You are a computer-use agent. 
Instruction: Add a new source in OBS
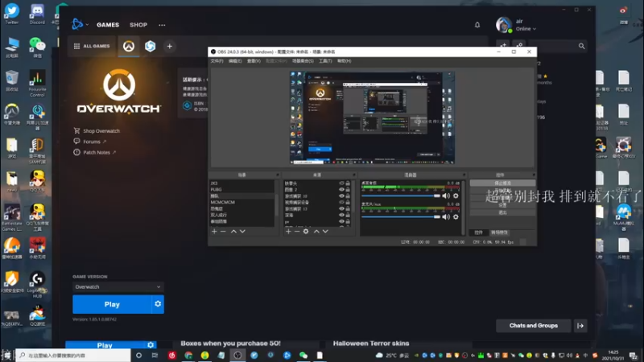tap(288, 232)
